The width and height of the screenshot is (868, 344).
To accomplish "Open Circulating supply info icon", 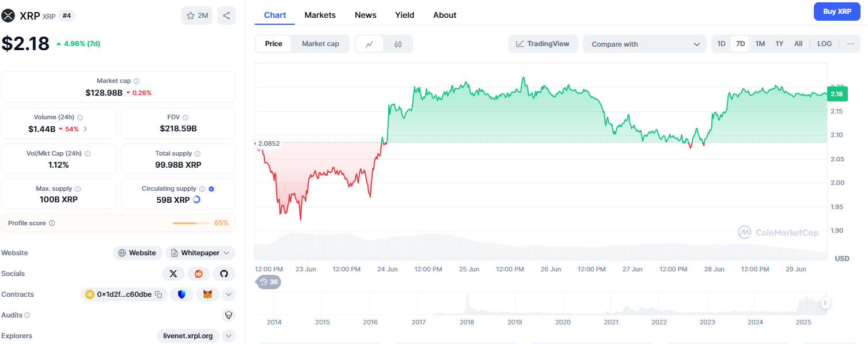I will tap(202, 189).
